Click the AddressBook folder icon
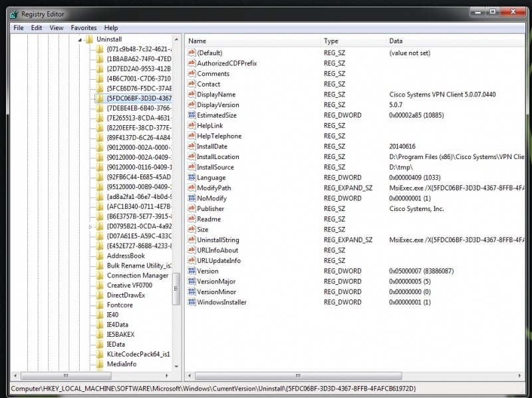Screen dimensions: 532x398 click(99, 256)
